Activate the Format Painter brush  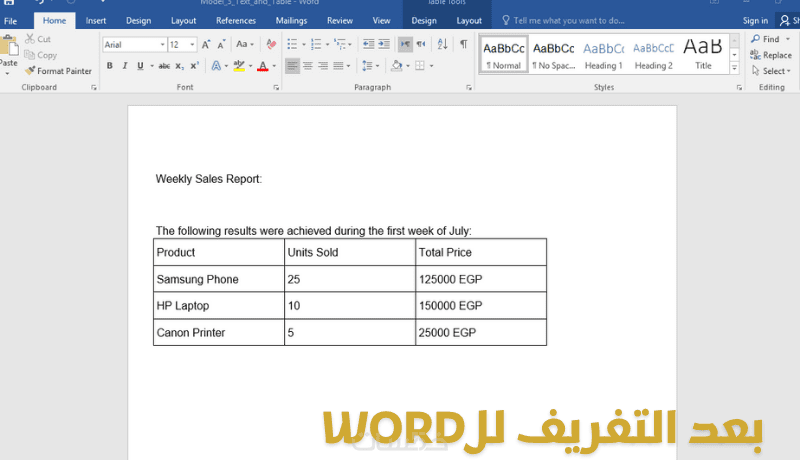point(58,71)
